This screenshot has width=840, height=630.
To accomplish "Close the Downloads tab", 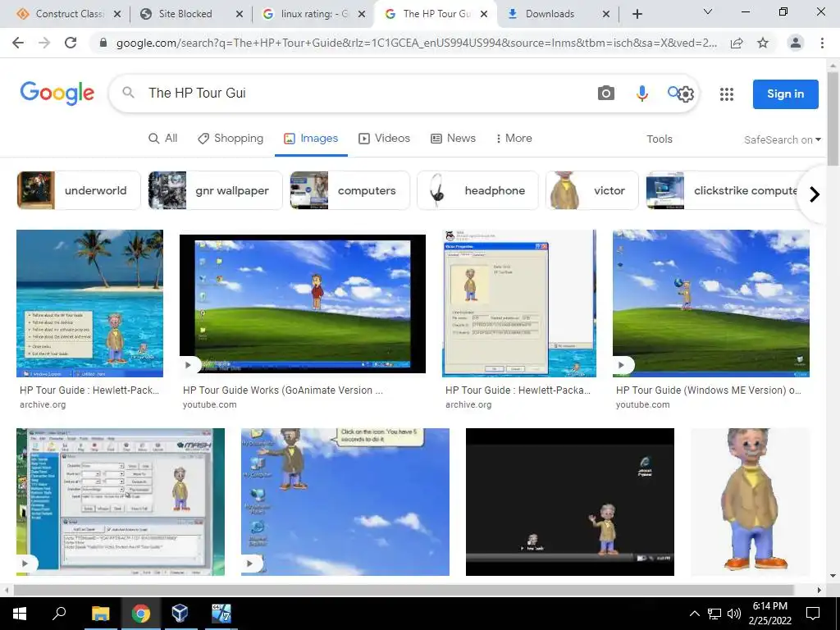I will click(x=606, y=14).
